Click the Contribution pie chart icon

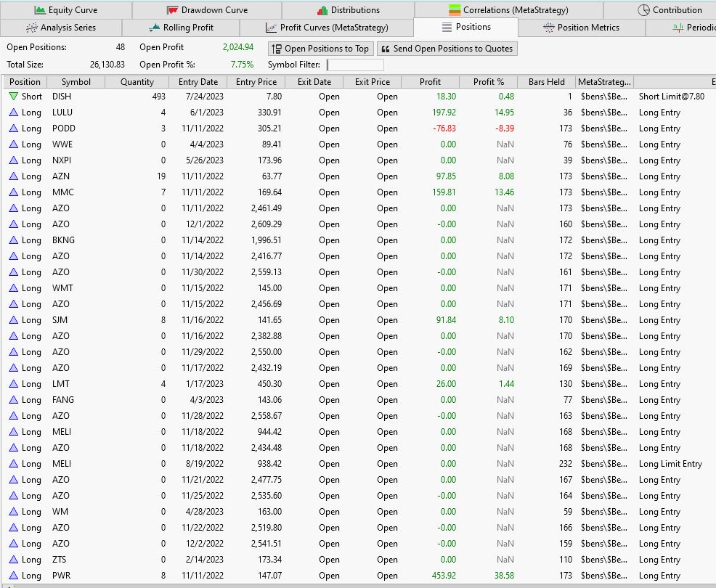(x=643, y=10)
